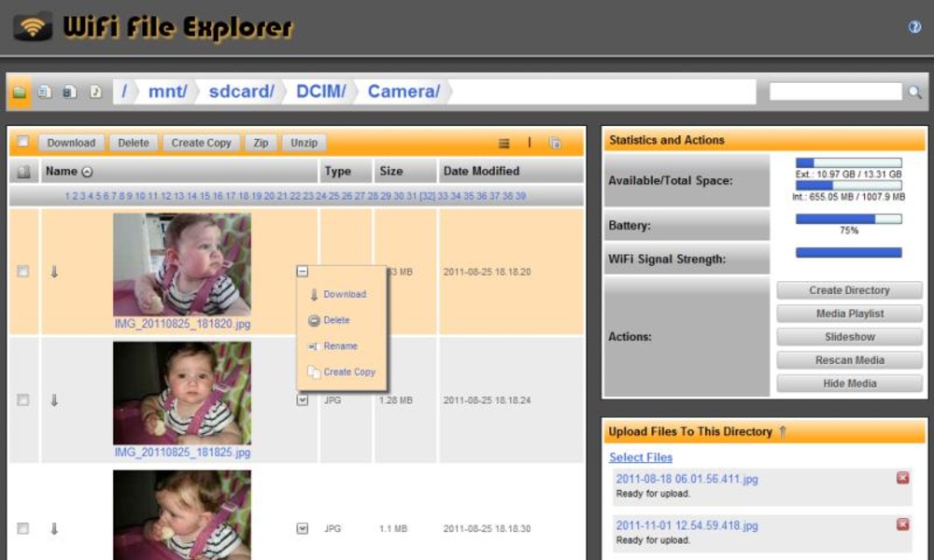Open the folder browse view icon
The width and height of the screenshot is (934, 560).
coord(19,92)
